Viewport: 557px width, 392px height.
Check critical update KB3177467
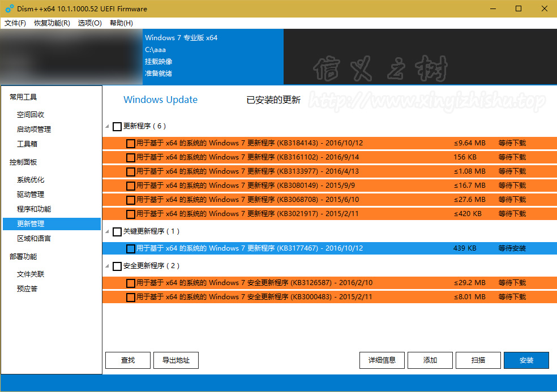[131, 248]
